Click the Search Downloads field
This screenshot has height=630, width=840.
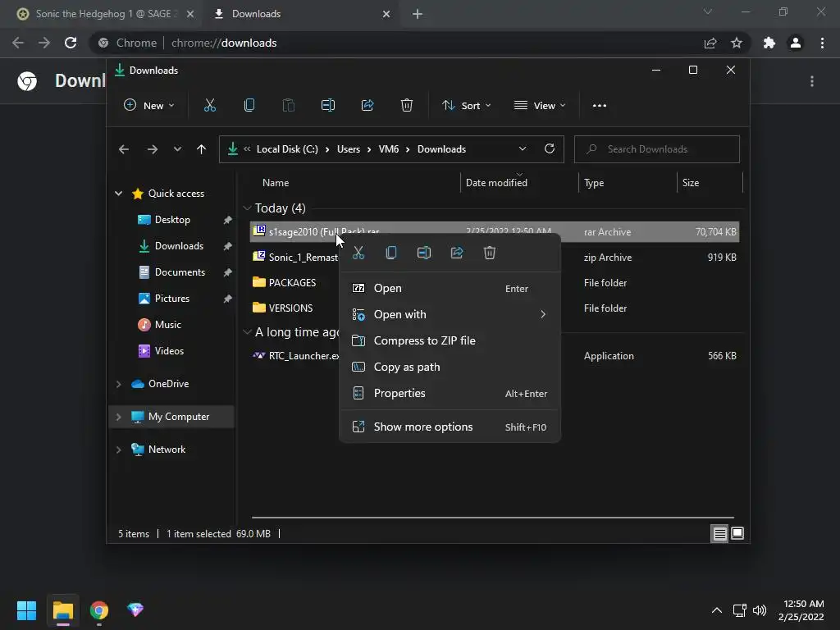(657, 149)
